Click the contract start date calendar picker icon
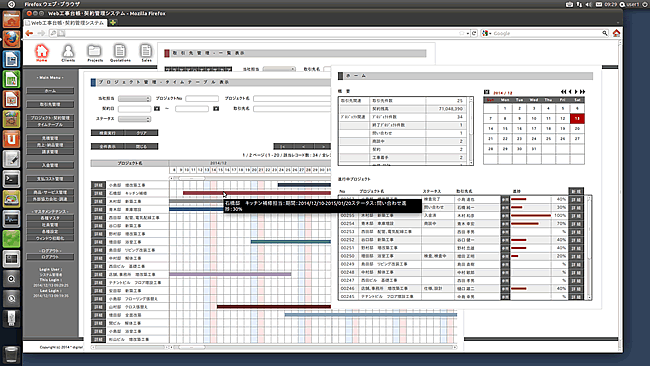The width and height of the screenshot is (650, 366). pyautogui.click(x=157, y=109)
